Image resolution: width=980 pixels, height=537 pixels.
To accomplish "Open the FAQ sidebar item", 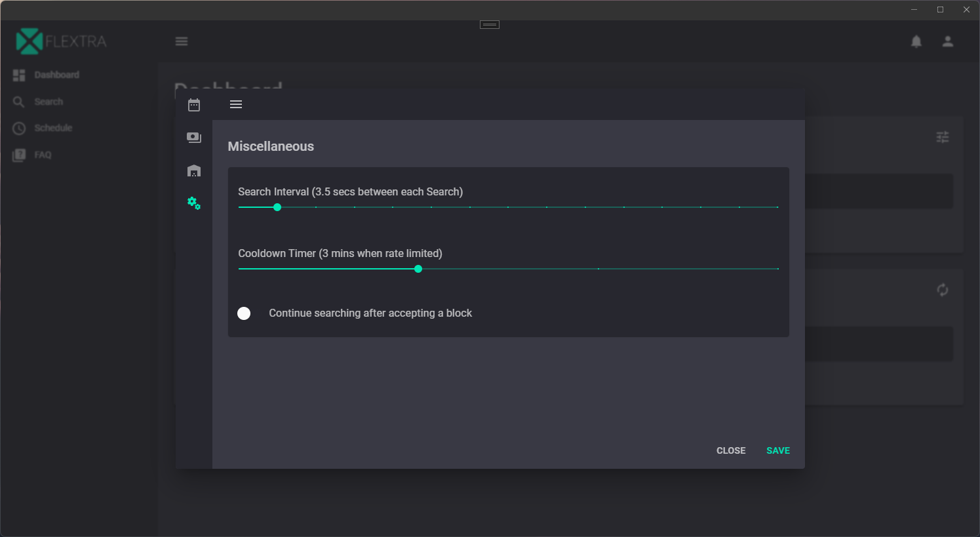I will (43, 155).
